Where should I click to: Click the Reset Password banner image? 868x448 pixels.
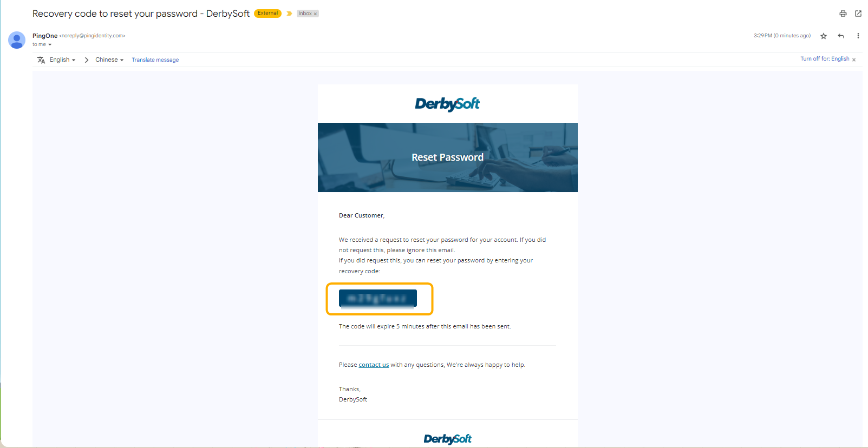point(447,157)
